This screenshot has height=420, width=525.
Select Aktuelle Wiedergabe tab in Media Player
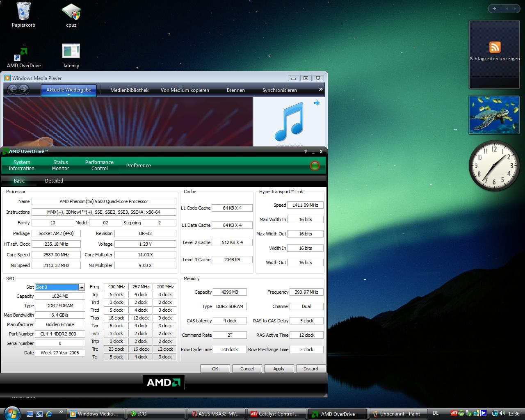click(x=68, y=90)
